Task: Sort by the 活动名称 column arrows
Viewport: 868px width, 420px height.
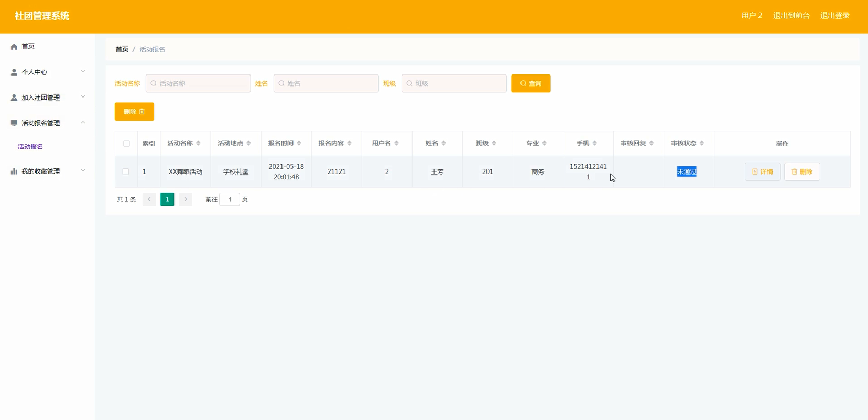Action: point(198,143)
